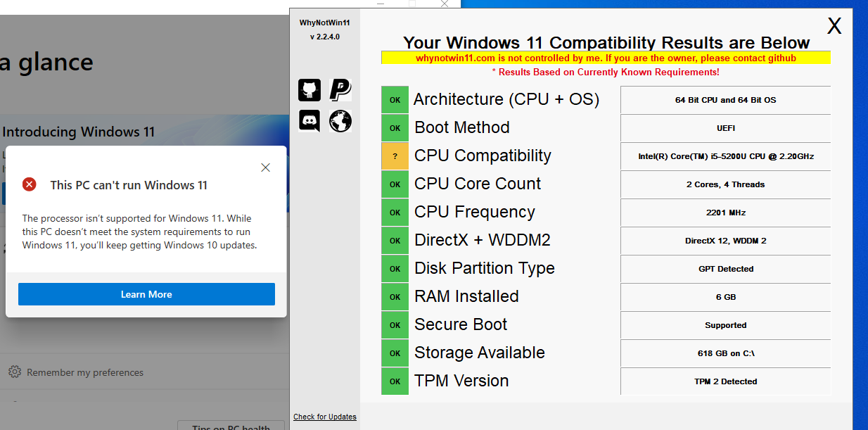The width and height of the screenshot is (868, 430).
Task: Click the yellow whynotwin11.com warning banner
Action: tap(606, 58)
